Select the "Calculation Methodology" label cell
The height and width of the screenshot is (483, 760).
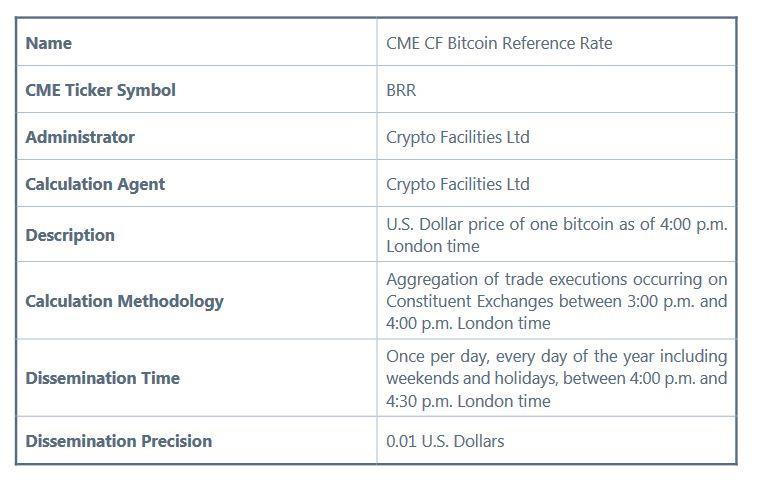(124, 301)
